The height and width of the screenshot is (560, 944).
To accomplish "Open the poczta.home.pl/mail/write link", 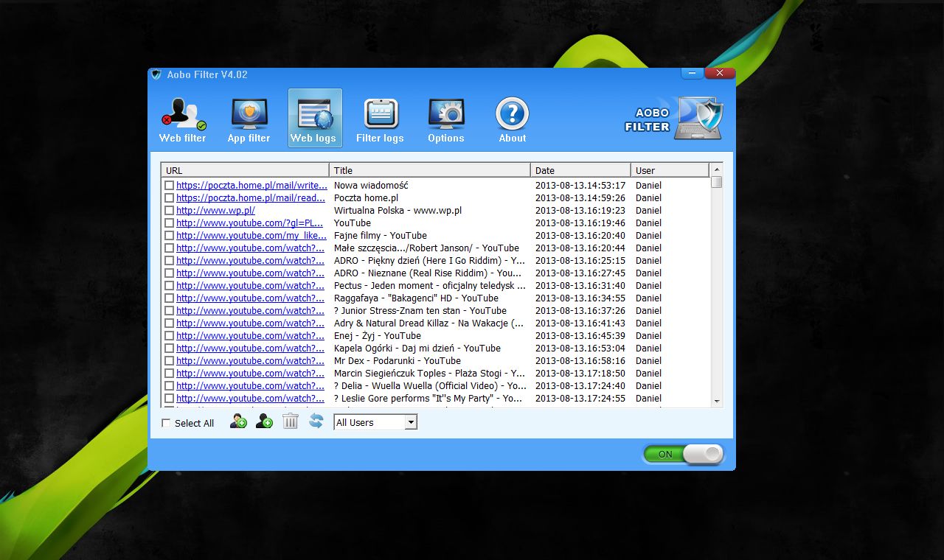I will coord(251,186).
